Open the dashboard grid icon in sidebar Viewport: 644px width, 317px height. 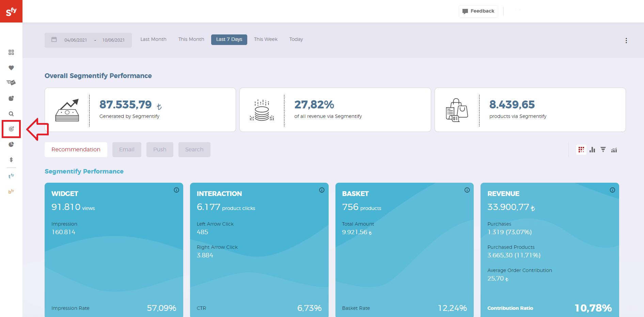point(11,52)
